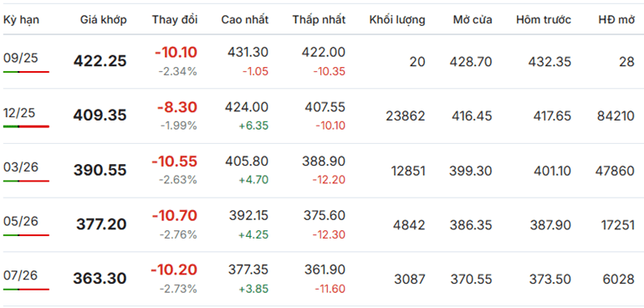The image size is (644, 308).
Task: Click matched price 377.20
Action: click(x=101, y=224)
